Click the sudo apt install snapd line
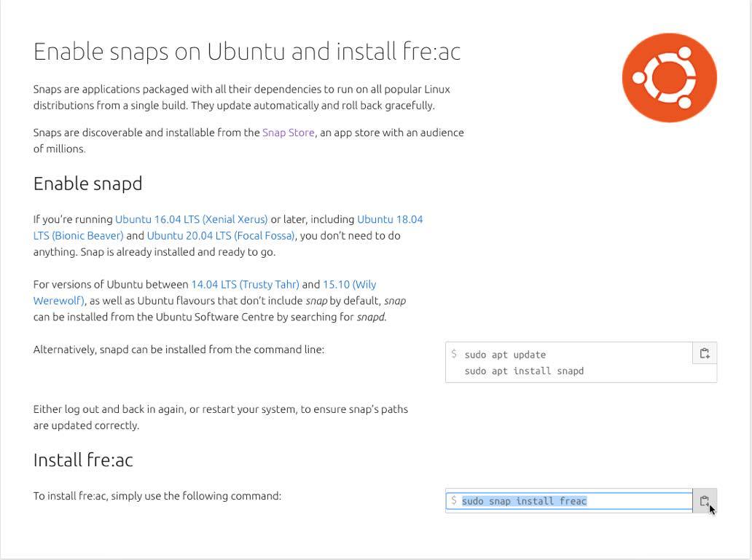The width and height of the screenshot is (752, 560). (x=524, y=371)
